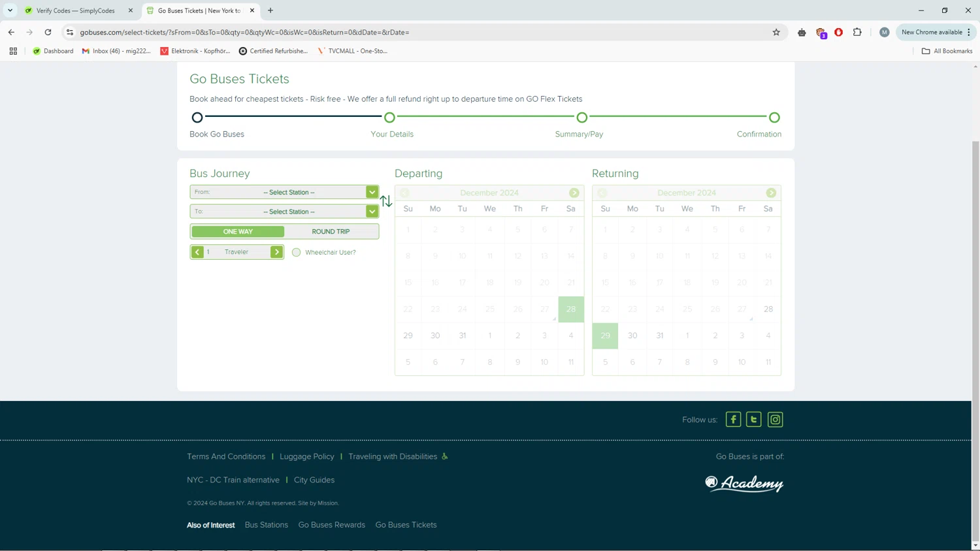Select ROUND TRIP trip type
This screenshot has width=980, height=551.
pos(331,232)
